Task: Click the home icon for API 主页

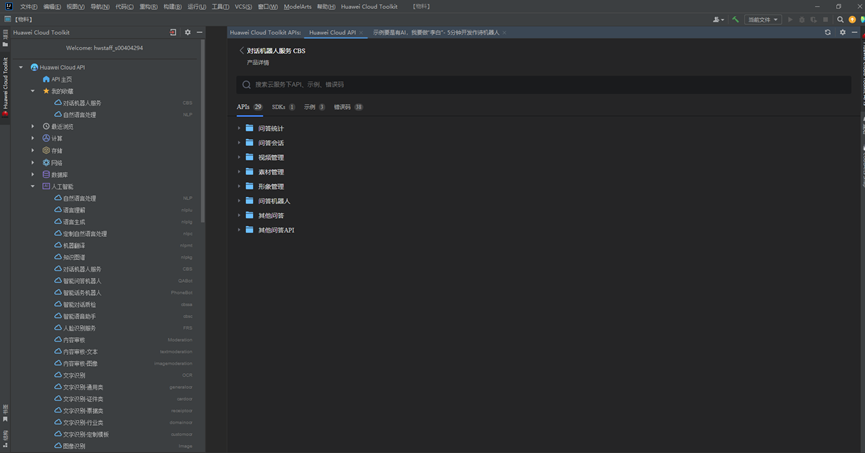Action: point(46,79)
